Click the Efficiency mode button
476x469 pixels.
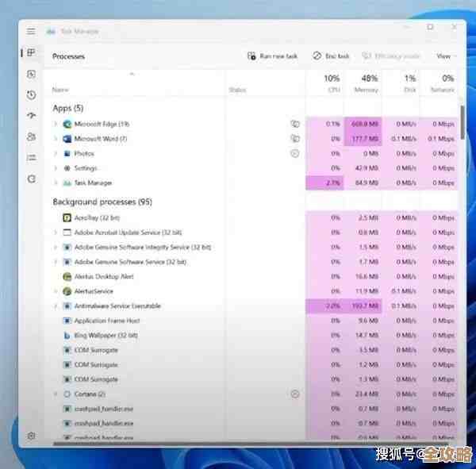point(391,56)
